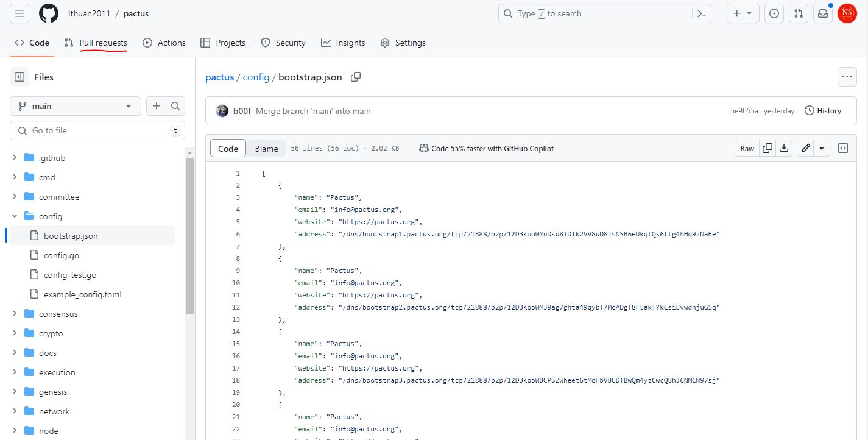Collapse the config folder

[x=15, y=216]
